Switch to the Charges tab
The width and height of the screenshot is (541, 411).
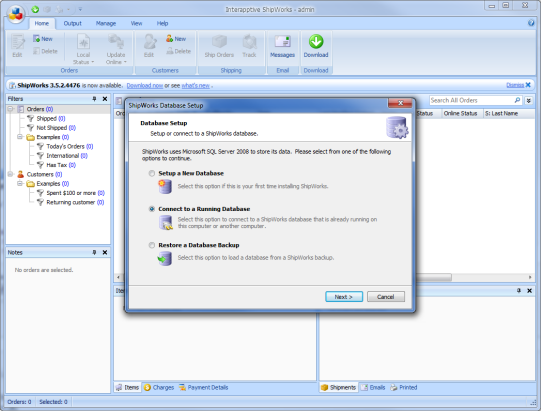pyautogui.click(x=159, y=388)
